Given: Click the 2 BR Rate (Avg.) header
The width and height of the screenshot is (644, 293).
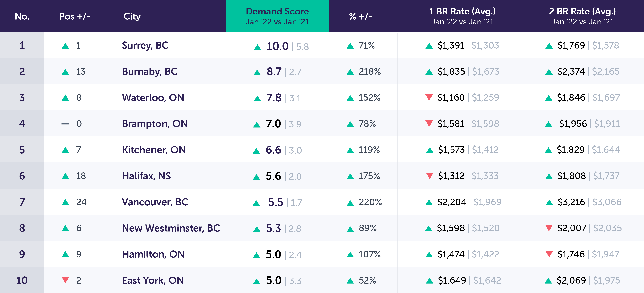Looking at the screenshot, I should pos(582,16).
